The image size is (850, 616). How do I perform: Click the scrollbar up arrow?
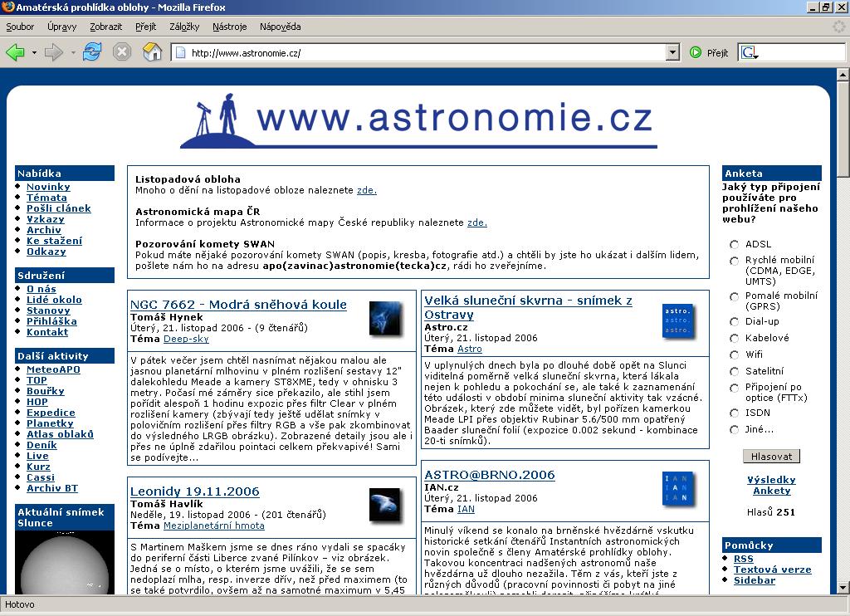coord(843,74)
